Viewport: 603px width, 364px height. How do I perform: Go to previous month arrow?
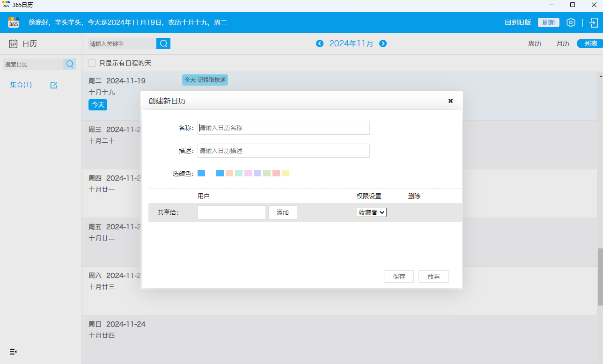(320, 44)
